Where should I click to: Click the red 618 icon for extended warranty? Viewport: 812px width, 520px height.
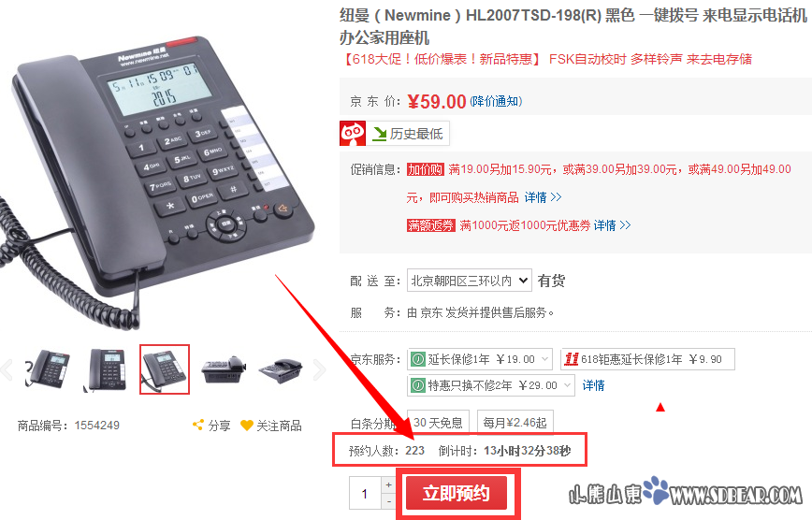point(572,359)
